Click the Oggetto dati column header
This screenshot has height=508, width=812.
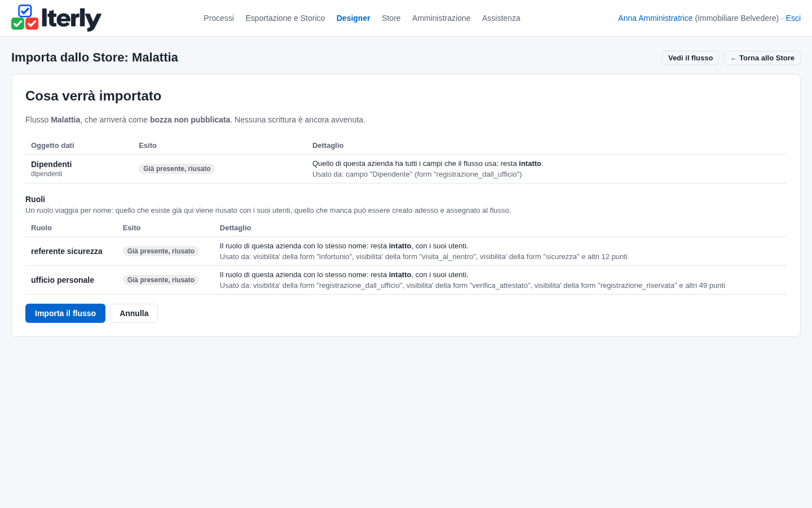pos(52,146)
